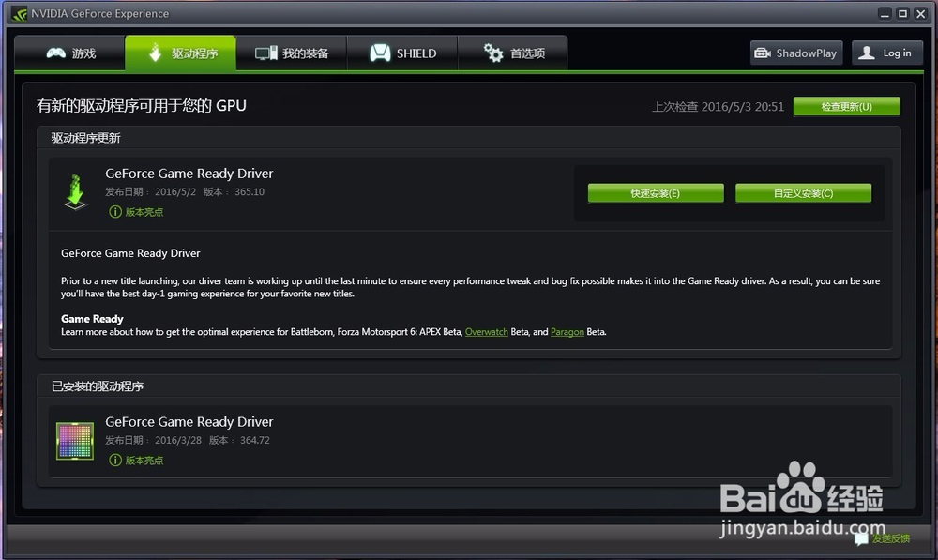Click the user avatar icon beside Log in
Screen dimensions: 938x560
pos(866,53)
